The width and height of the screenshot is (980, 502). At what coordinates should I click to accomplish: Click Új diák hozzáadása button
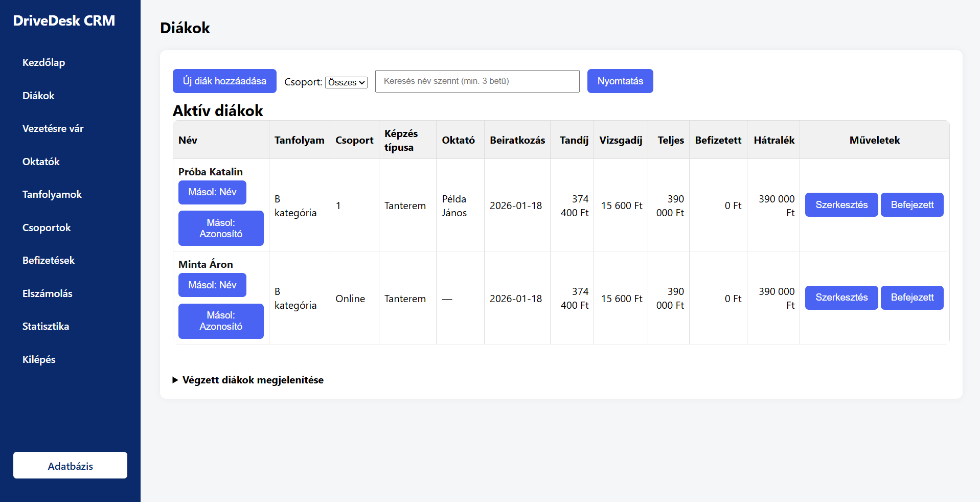coord(224,81)
